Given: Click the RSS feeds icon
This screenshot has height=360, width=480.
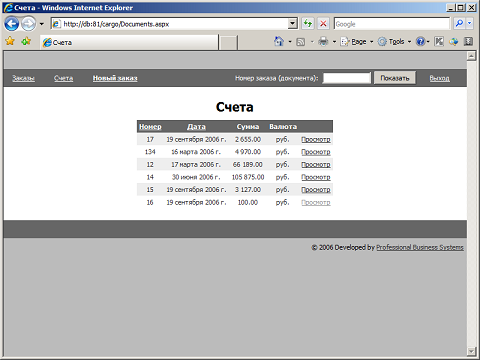Looking at the screenshot, I should click(x=301, y=42).
